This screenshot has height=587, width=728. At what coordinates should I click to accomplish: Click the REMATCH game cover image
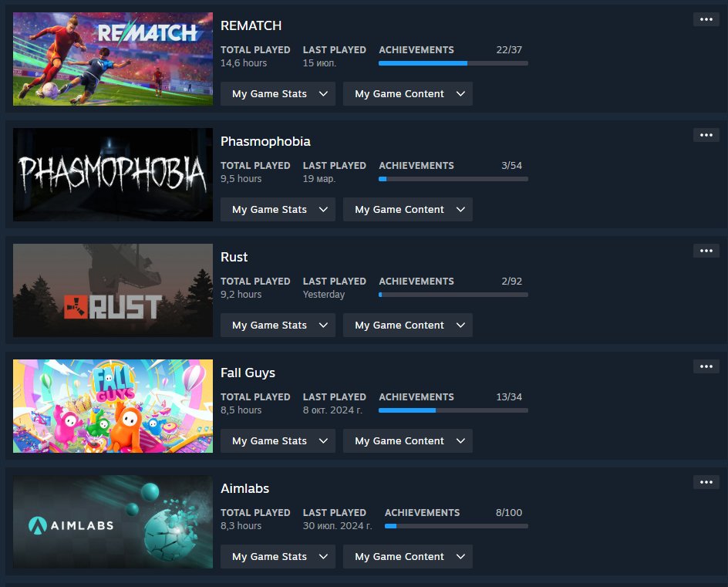click(113, 59)
